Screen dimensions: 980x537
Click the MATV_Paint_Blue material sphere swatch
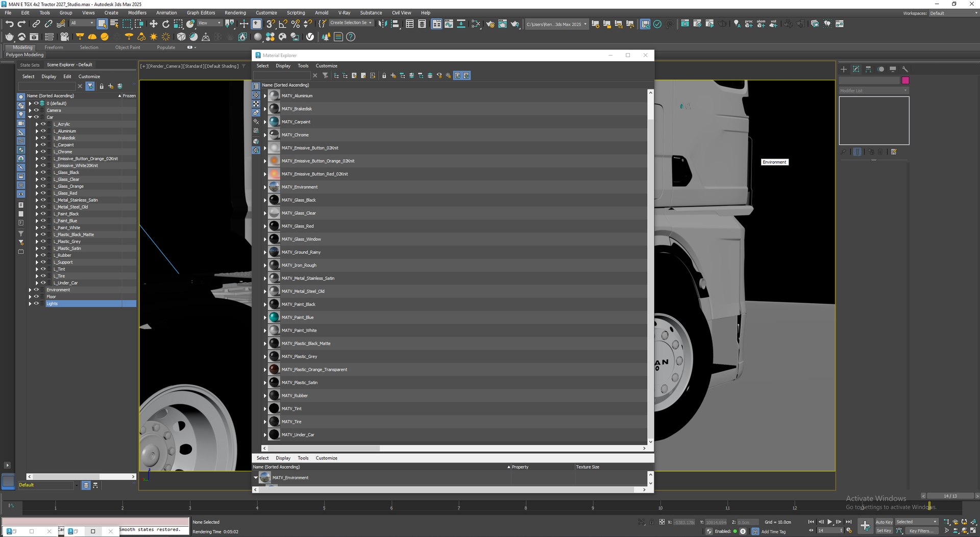[x=274, y=318]
